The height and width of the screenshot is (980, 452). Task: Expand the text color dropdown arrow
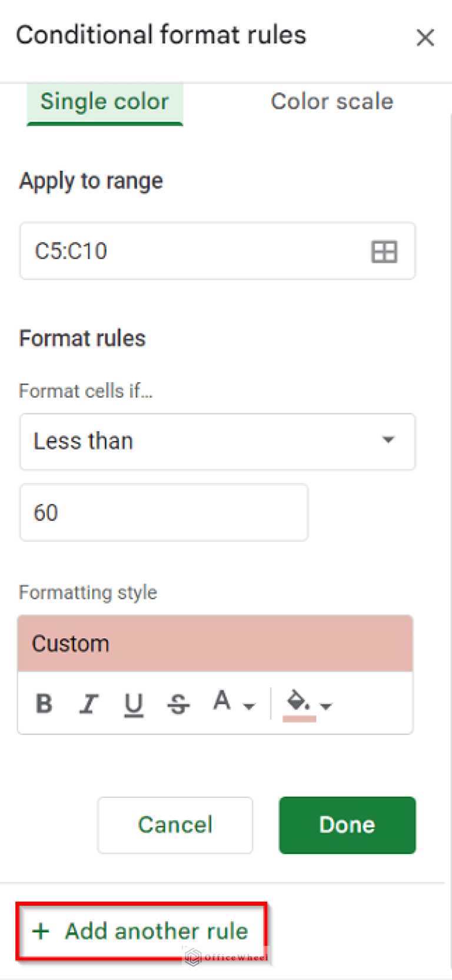tap(250, 707)
